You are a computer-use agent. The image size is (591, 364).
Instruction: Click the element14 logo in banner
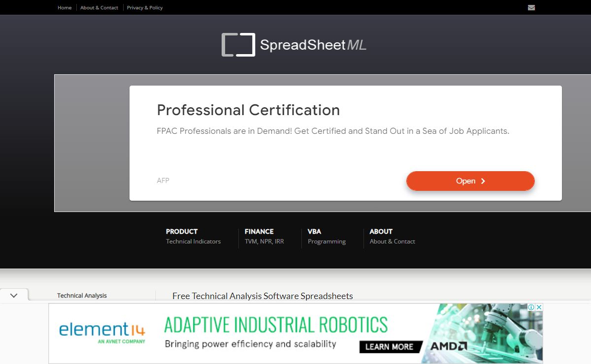[x=102, y=332]
